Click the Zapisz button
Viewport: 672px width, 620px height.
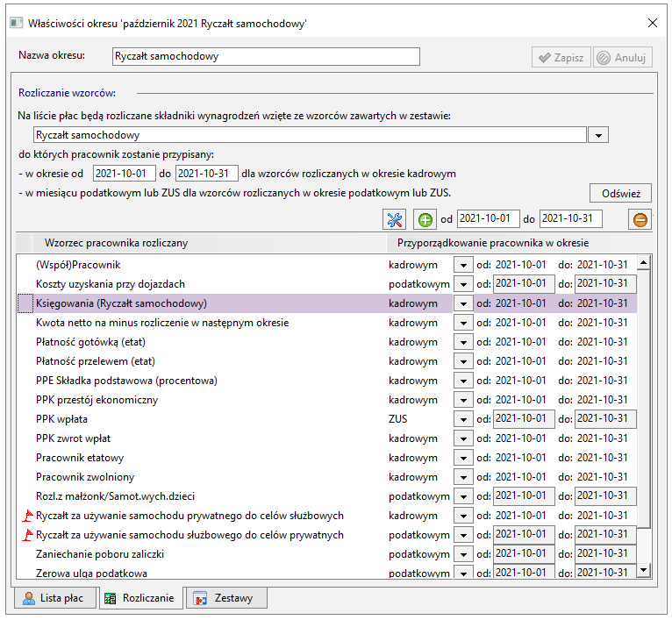(x=561, y=57)
